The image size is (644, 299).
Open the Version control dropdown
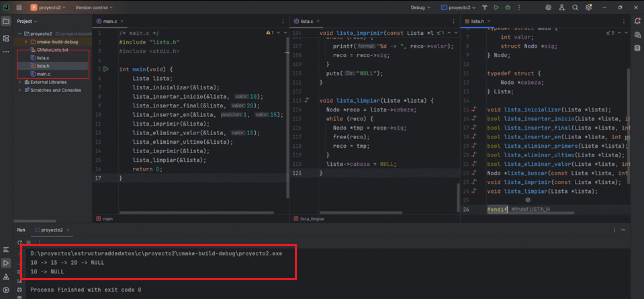[94, 7]
